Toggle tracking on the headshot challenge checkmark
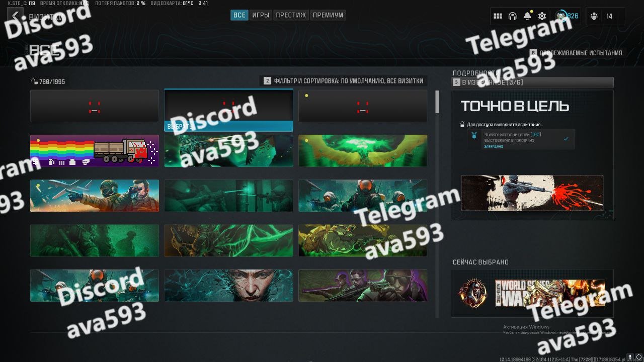This screenshot has width=644, height=362. point(566,139)
